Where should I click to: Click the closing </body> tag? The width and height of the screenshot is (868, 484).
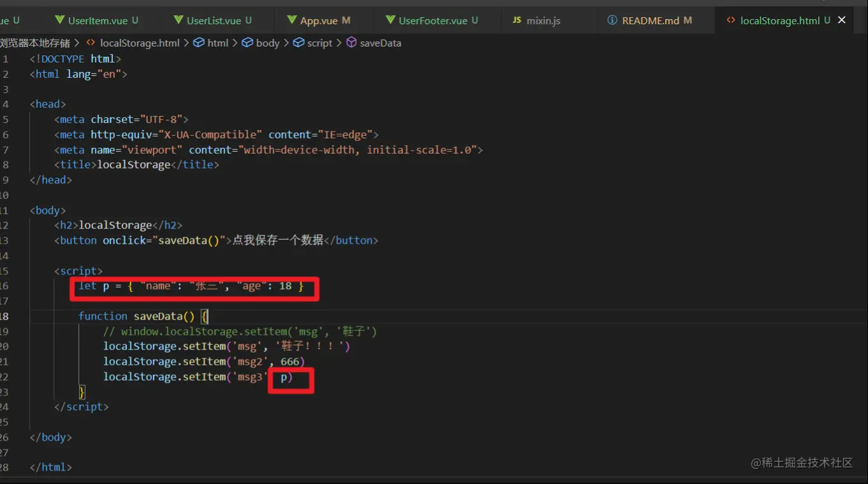[51, 437]
